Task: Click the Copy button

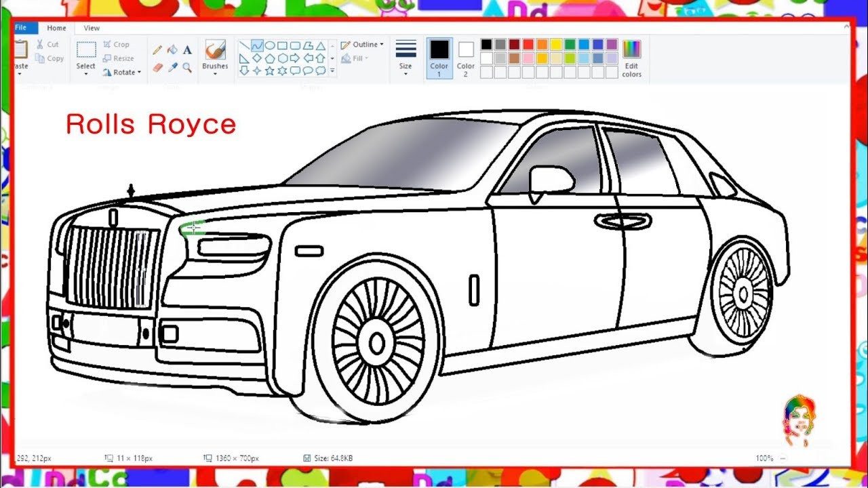Action: point(50,58)
